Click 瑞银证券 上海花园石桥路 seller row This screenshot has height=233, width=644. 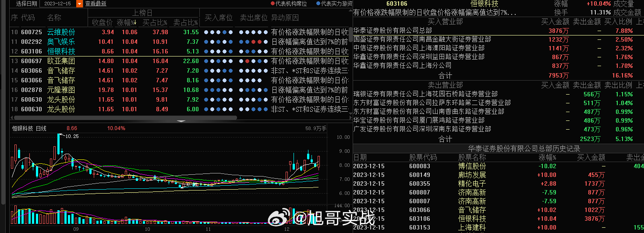[498, 94]
